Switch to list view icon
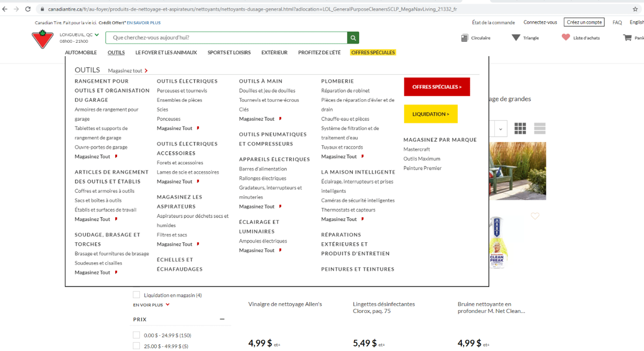The height and width of the screenshot is (351, 644). (539, 128)
